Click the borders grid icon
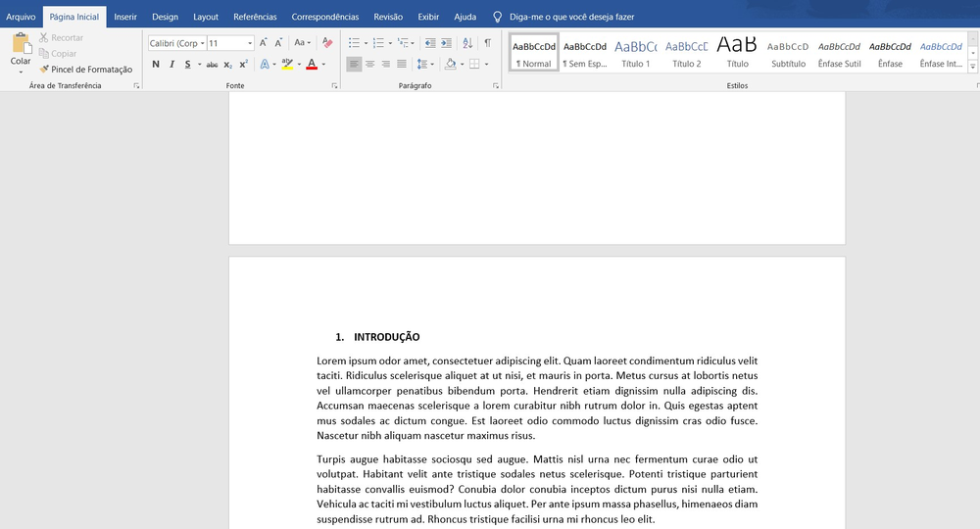The image size is (980, 529). click(x=475, y=64)
